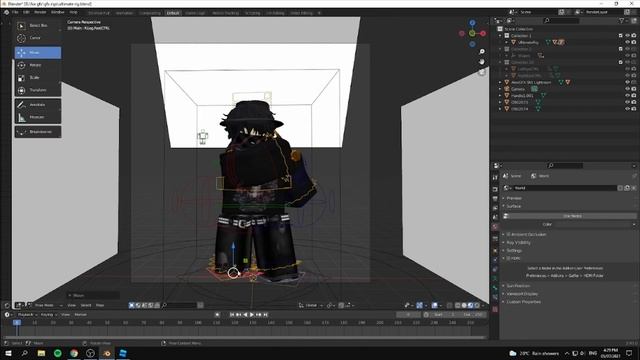Expand the Custom Properties panel
This screenshot has height=360, width=640.
tap(523, 302)
